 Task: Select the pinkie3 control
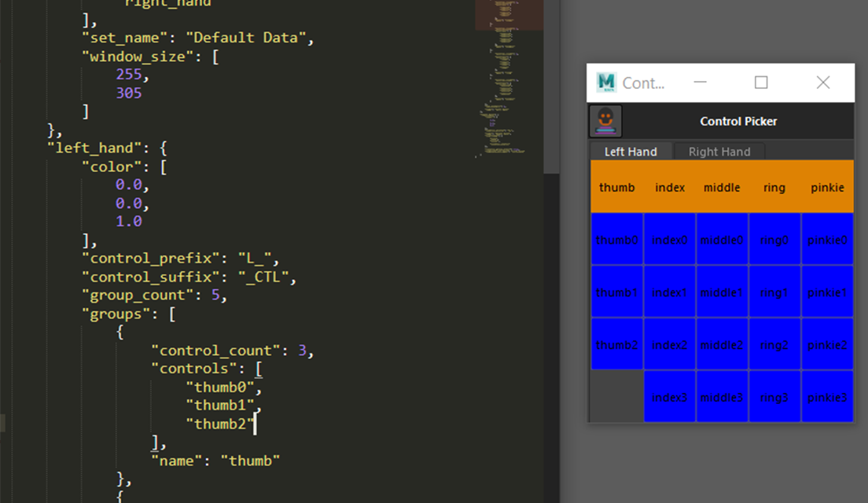click(827, 397)
